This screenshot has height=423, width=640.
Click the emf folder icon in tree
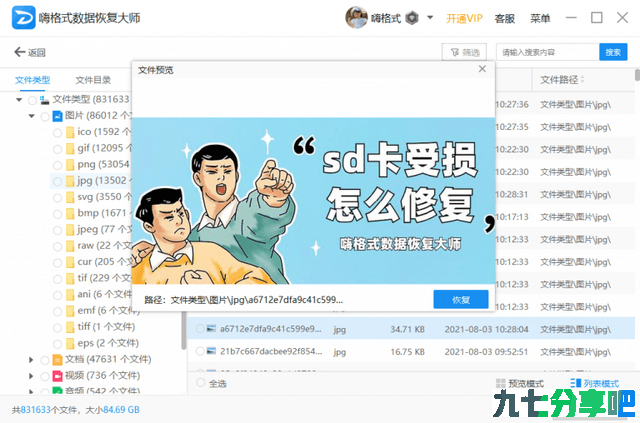(x=70, y=311)
